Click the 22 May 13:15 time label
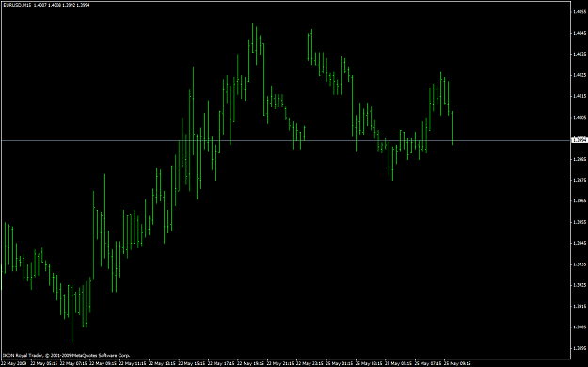 click(162, 363)
